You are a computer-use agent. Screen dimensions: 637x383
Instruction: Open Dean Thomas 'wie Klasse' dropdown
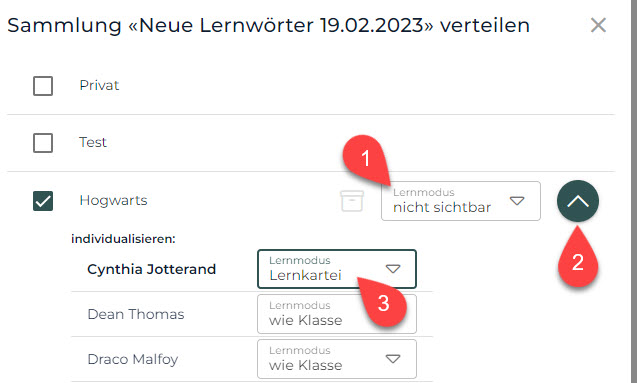click(337, 314)
